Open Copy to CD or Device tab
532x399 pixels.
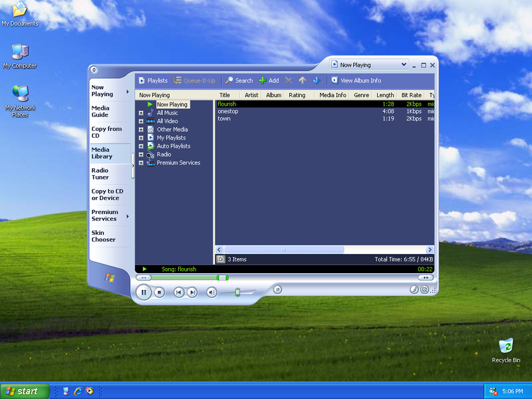coord(110,194)
